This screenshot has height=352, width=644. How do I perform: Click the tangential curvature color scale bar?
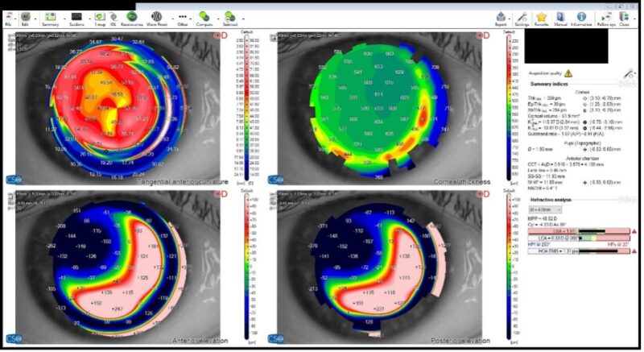[x=246, y=107]
